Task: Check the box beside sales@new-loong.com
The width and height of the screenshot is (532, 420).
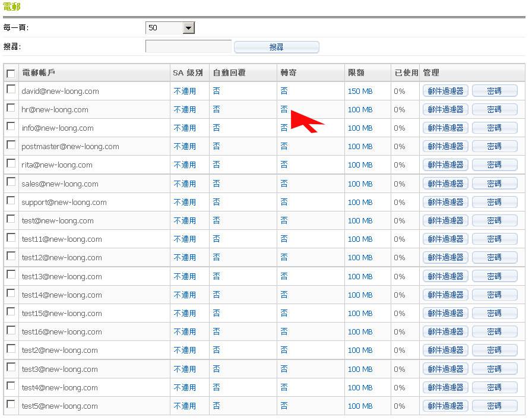Action: pyautogui.click(x=11, y=182)
